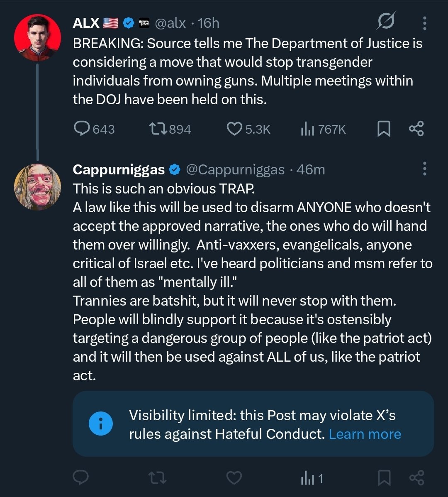
Task: Share ALX's post
Action: point(416,129)
